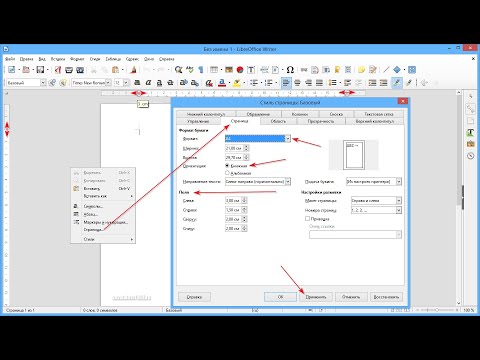480x360 pixels.
Task: Click the Справка help button in dialog
Action: 194,297
